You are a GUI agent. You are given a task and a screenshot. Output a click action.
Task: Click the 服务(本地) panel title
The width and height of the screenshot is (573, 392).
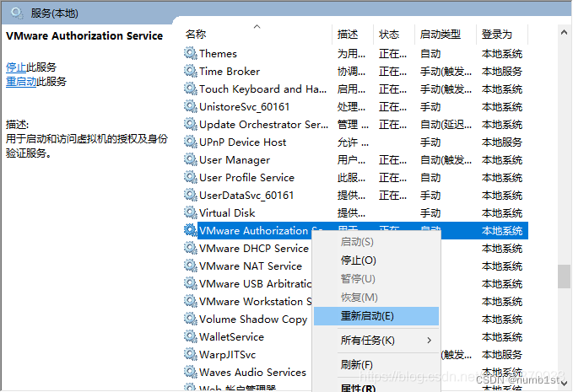pyautogui.click(x=55, y=13)
